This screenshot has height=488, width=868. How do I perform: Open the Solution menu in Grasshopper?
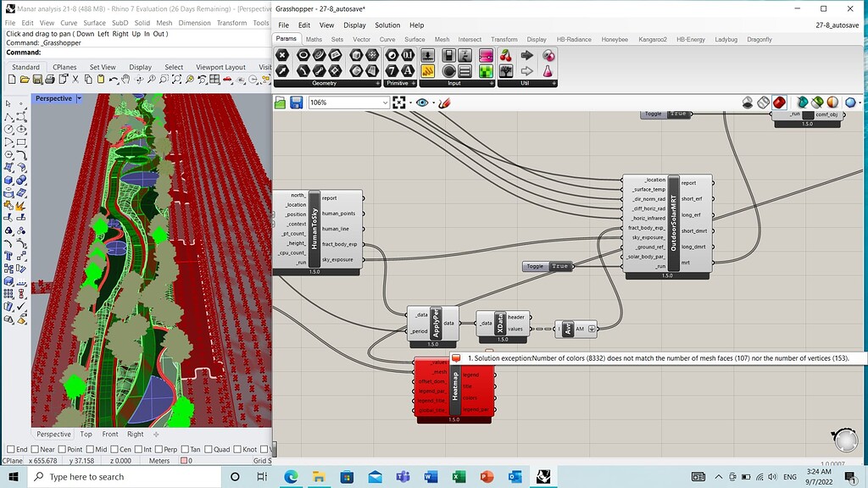(x=387, y=25)
